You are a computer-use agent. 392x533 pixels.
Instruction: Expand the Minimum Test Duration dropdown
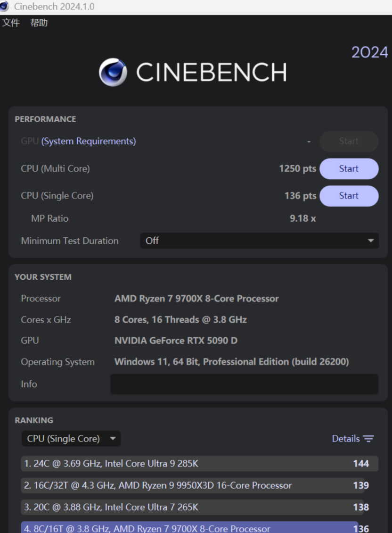point(259,241)
